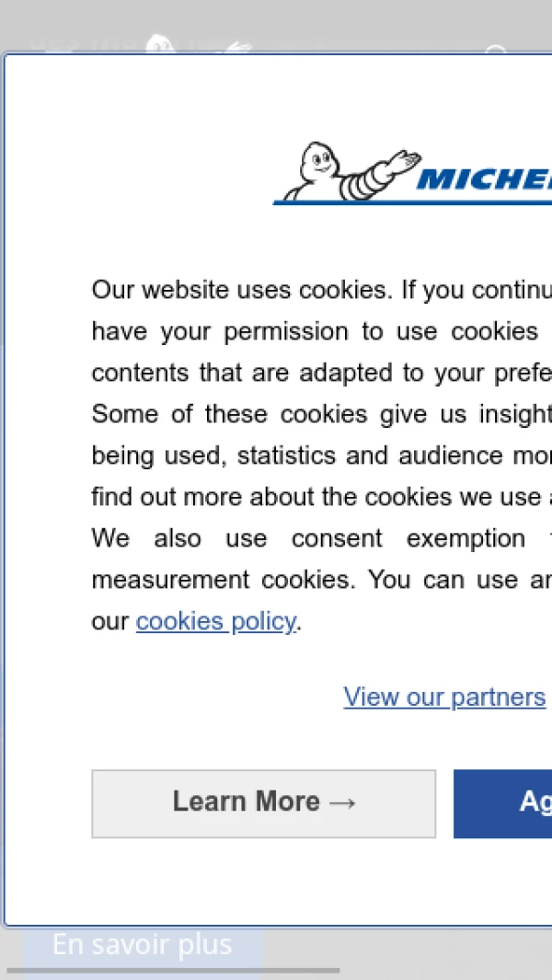Image resolution: width=552 pixels, height=980 pixels.
Task: Click the Our website uses cookies sentence
Action: (243, 290)
